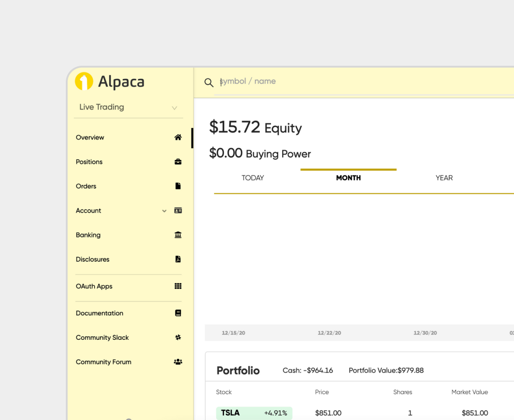Click the briefcase icon beside Positions
Viewport: 514px width, 420px height.
click(178, 162)
